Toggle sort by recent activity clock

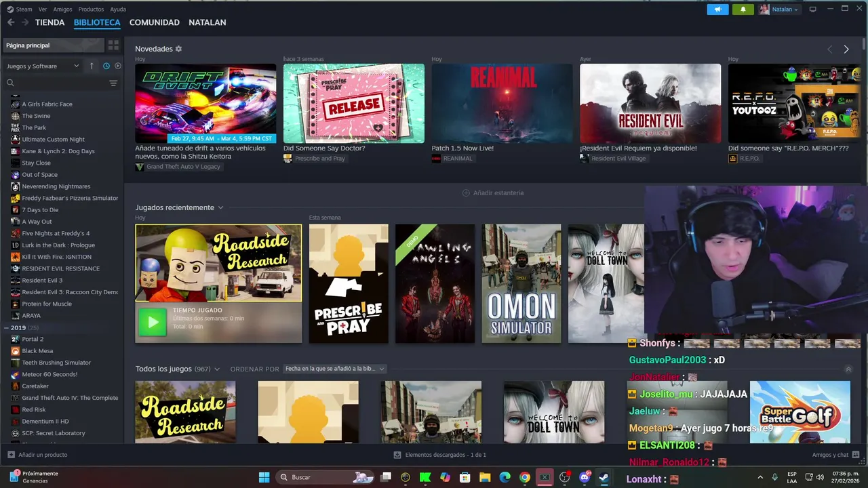[106, 66]
